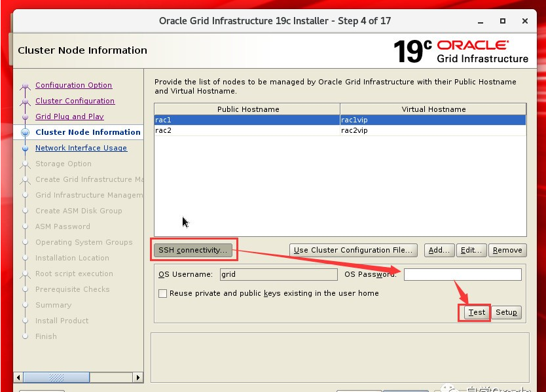
Task: Click sidebar scrollbar right arrow
Action: (x=138, y=378)
